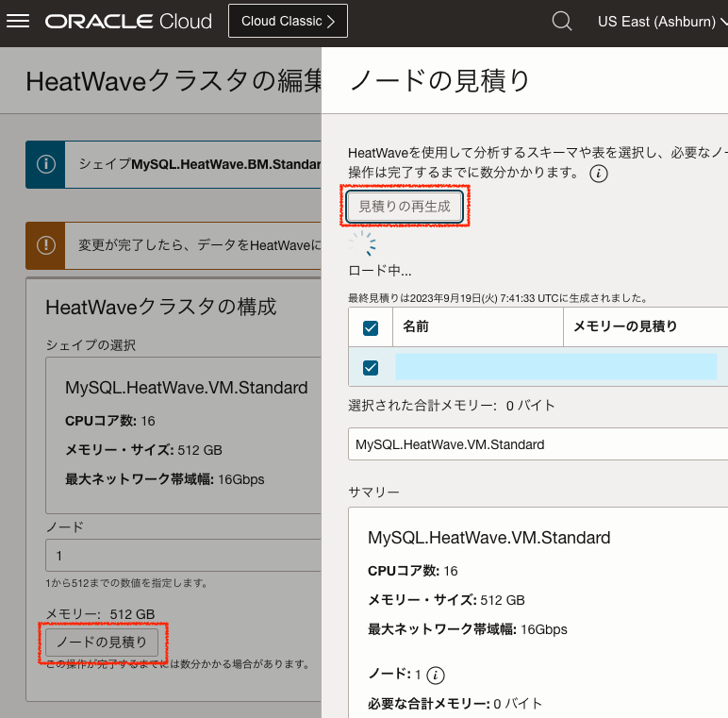The image size is (728, 718).
Task: Click HeatWaveクラスタの構成 heading
Action: [160, 308]
